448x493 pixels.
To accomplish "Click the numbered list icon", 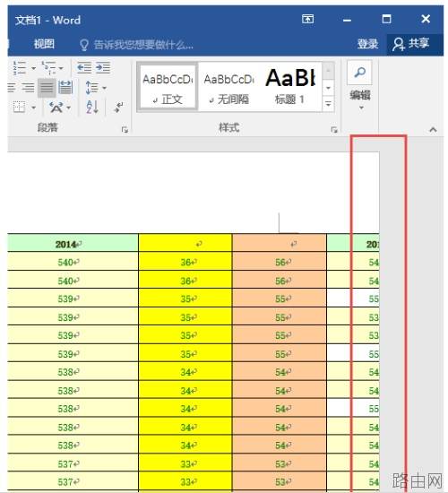I will 20,68.
